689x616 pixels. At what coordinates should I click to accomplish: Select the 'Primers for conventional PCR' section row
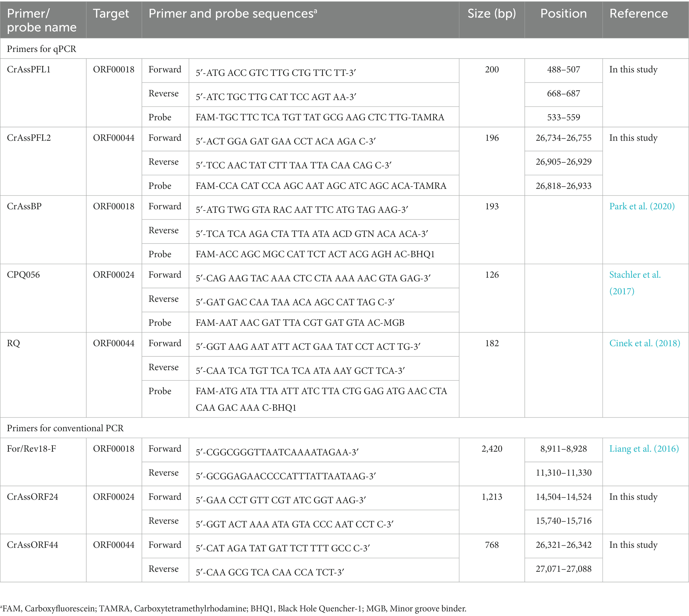coord(344,428)
